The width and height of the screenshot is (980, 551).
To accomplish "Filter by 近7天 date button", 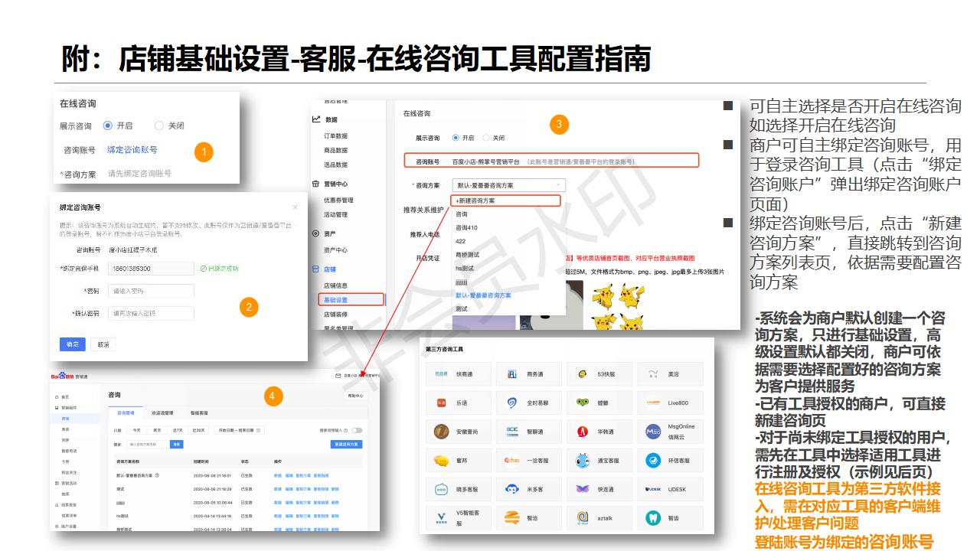I will (x=178, y=431).
